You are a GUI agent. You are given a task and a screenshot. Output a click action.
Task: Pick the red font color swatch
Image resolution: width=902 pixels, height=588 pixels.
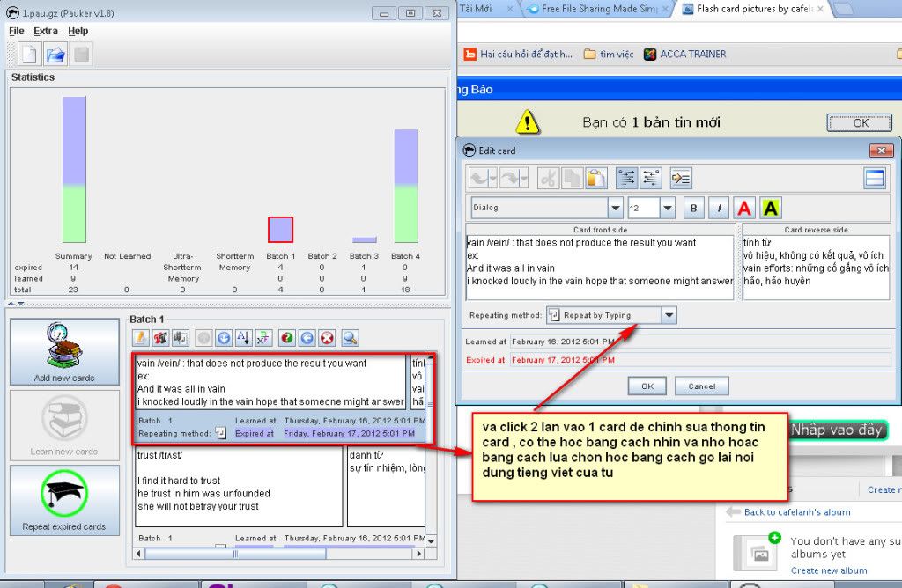point(744,209)
